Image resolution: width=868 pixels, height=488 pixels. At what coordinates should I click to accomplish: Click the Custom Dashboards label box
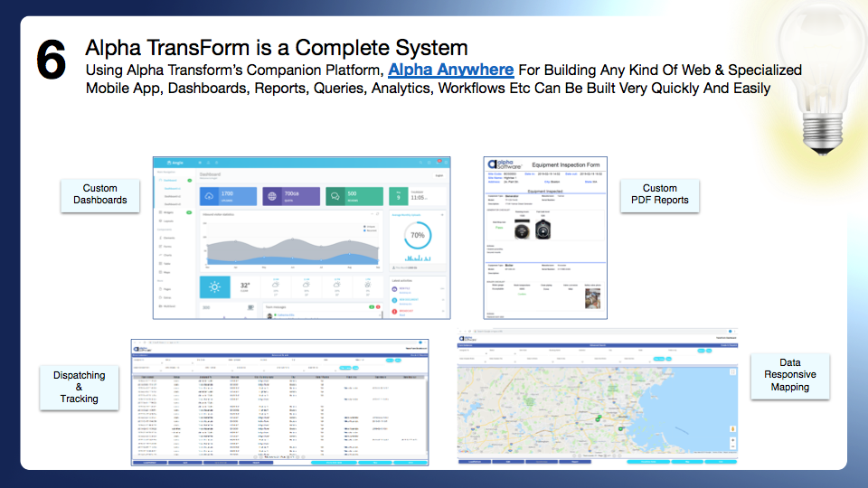(100, 194)
